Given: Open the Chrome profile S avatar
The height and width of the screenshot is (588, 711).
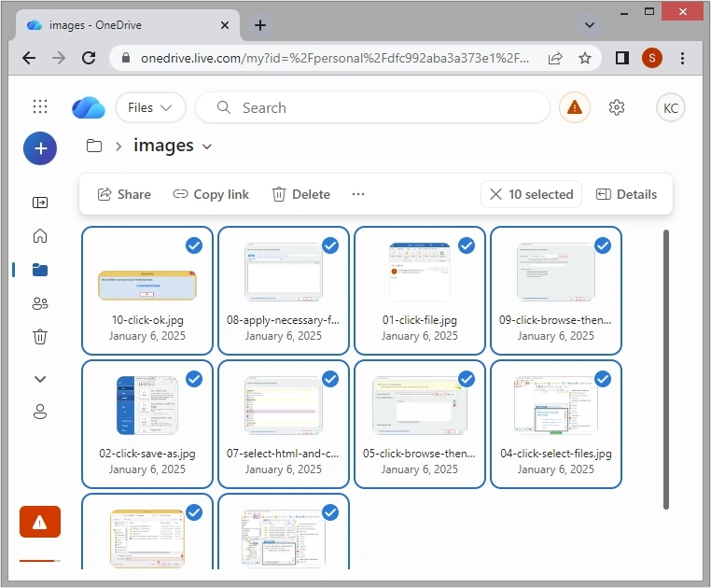Looking at the screenshot, I should (x=652, y=58).
